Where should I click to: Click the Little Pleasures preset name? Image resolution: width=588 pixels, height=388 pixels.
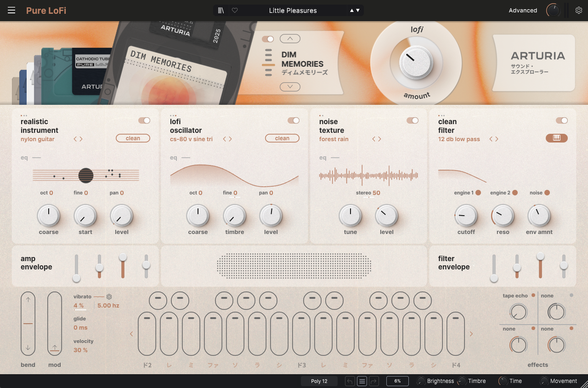(x=293, y=11)
